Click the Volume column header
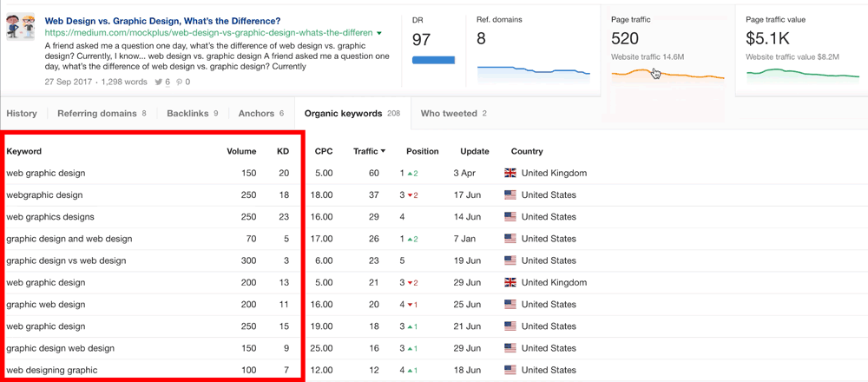 (x=241, y=151)
